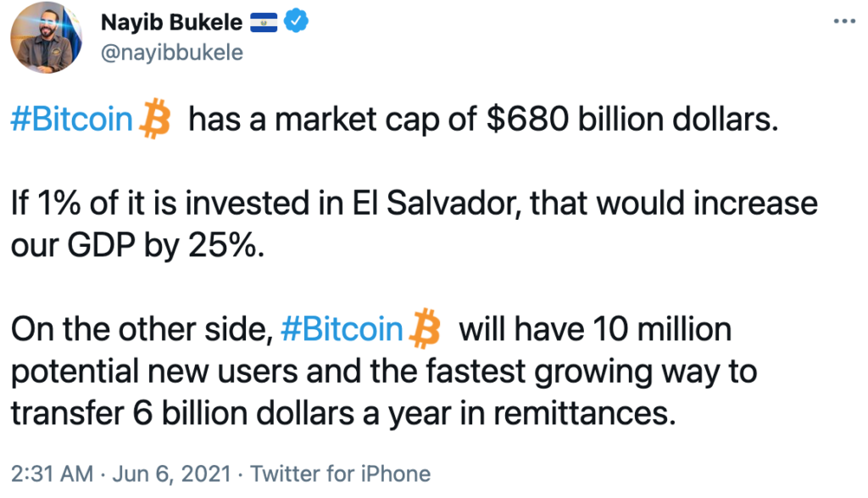
Task: Click the Jun 6, 2021 date
Action: [x=171, y=474]
